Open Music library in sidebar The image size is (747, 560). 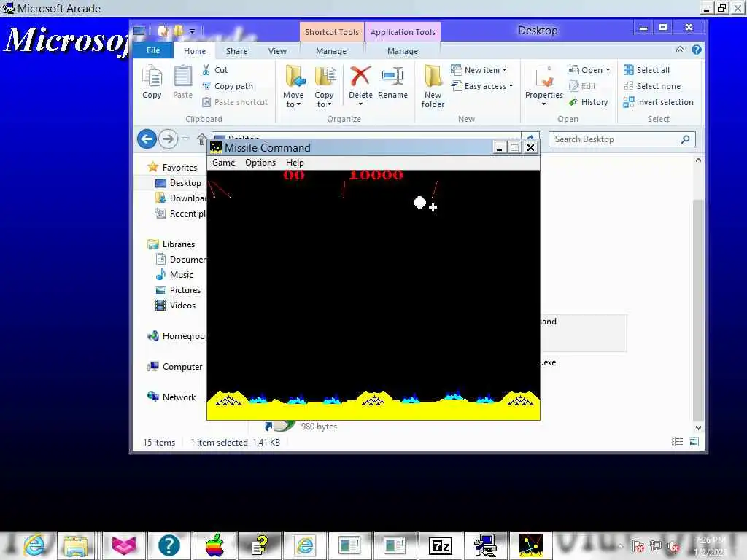click(181, 275)
